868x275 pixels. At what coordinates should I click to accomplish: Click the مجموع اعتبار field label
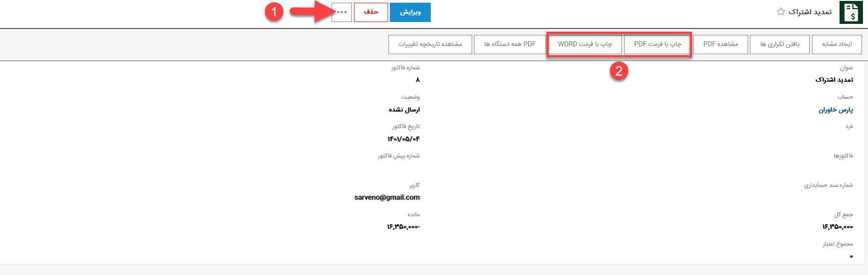point(838,244)
